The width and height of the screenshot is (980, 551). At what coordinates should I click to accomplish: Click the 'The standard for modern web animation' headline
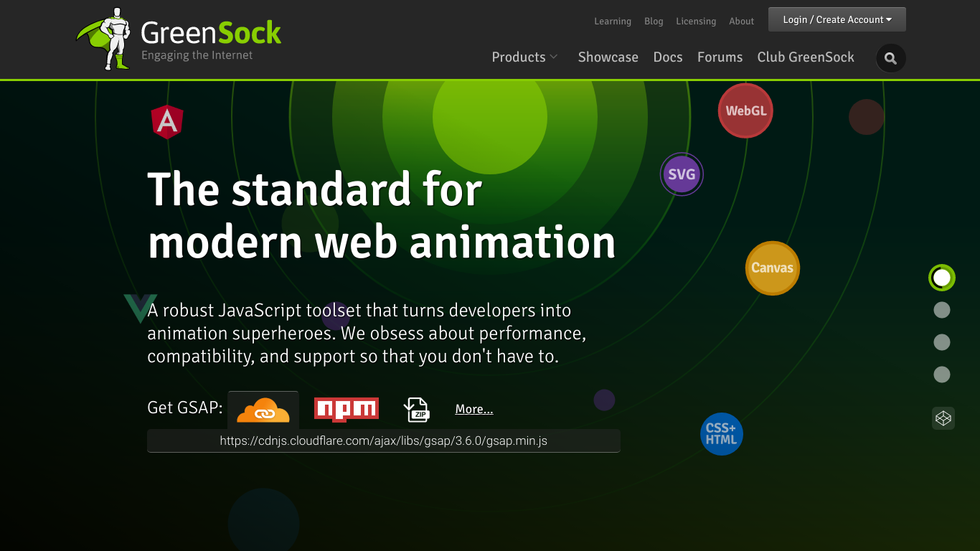coord(382,216)
